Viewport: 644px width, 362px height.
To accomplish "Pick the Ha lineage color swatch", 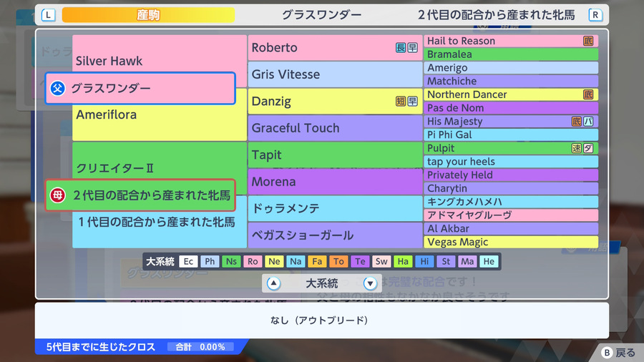I will 403,261.
